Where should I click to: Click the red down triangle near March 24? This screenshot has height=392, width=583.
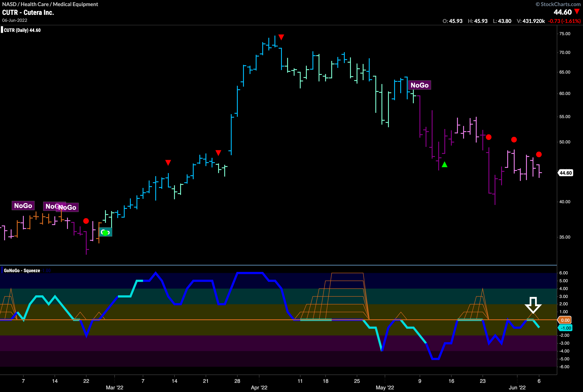pyautogui.click(x=218, y=153)
